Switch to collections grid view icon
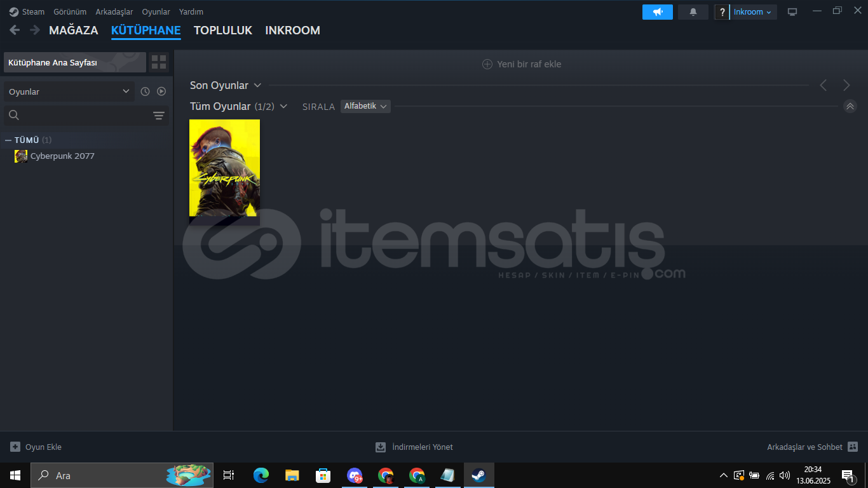Image resolution: width=868 pixels, height=488 pixels. (x=159, y=62)
